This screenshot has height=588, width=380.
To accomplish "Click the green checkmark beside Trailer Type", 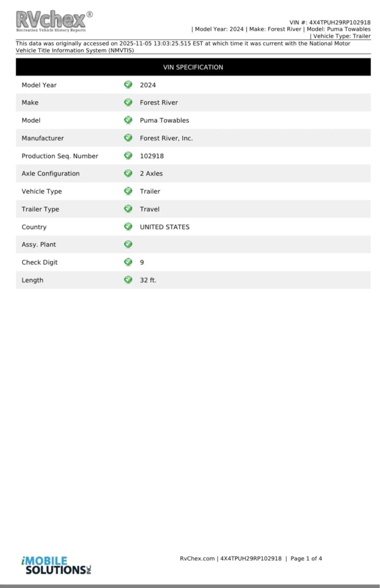I will coord(128,209).
